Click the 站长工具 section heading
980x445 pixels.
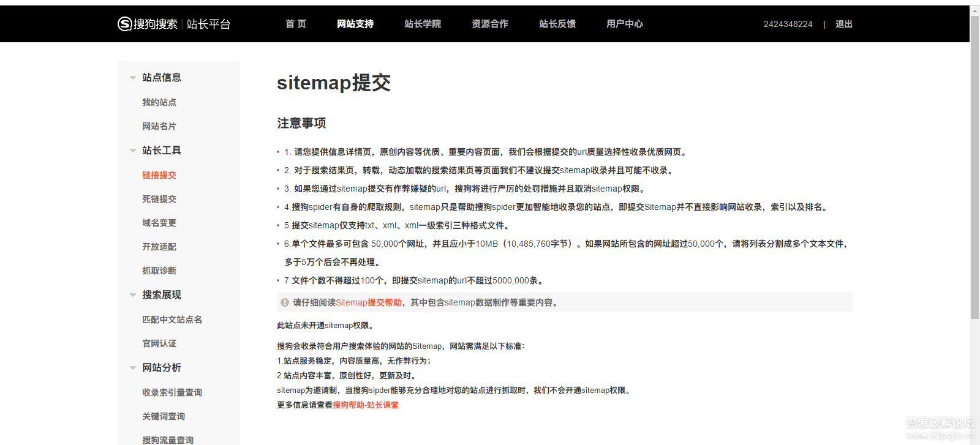pos(162,151)
